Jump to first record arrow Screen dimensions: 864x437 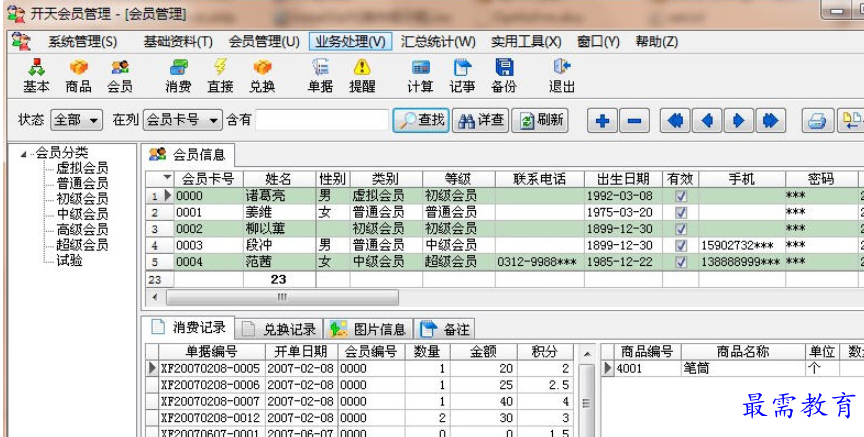coord(675,120)
